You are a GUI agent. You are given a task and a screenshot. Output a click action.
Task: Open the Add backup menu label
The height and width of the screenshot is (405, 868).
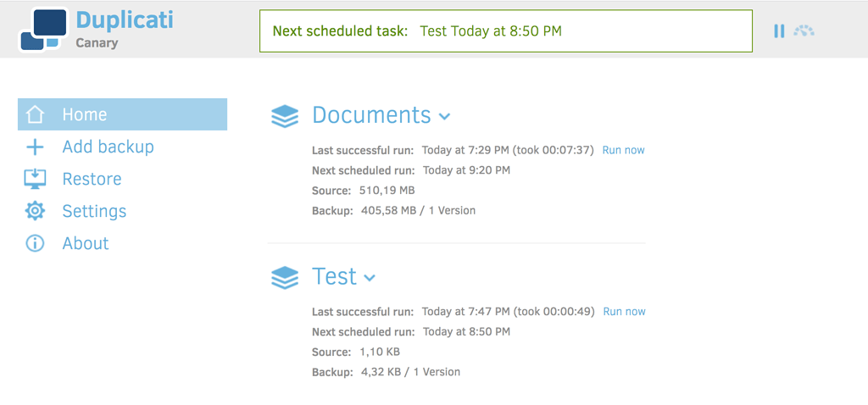tap(108, 147)
